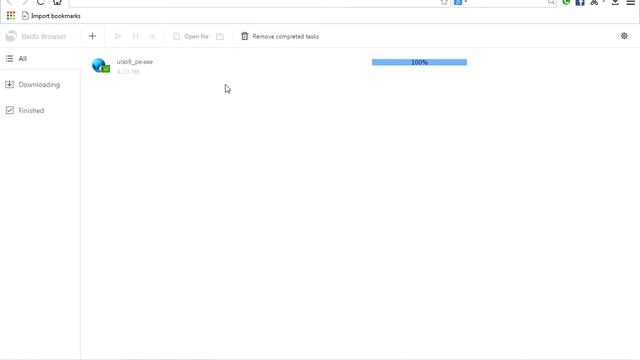The height and width of the screenshot is (360, 640).
Task: Click the browser home icon
Action: coord(57,2)
